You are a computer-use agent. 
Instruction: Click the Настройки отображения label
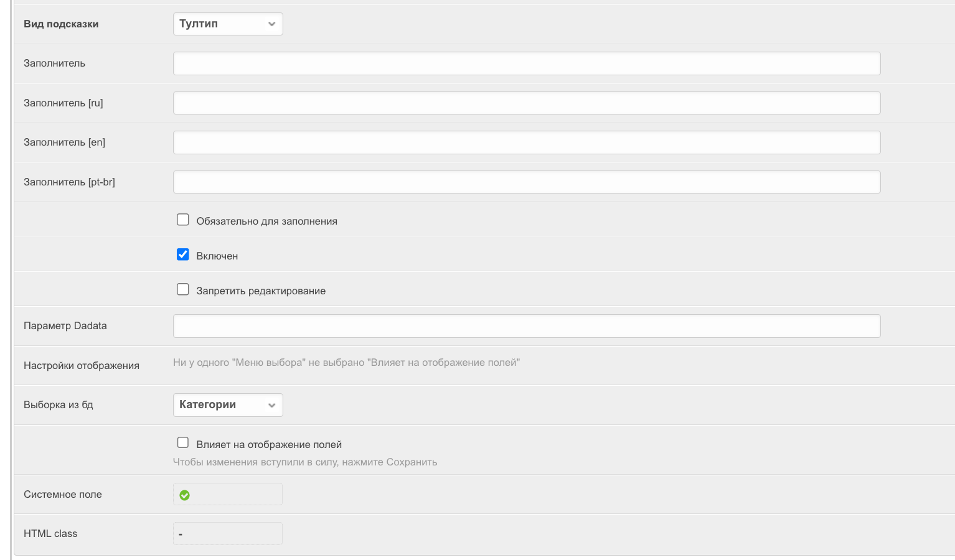coord(82,366)
